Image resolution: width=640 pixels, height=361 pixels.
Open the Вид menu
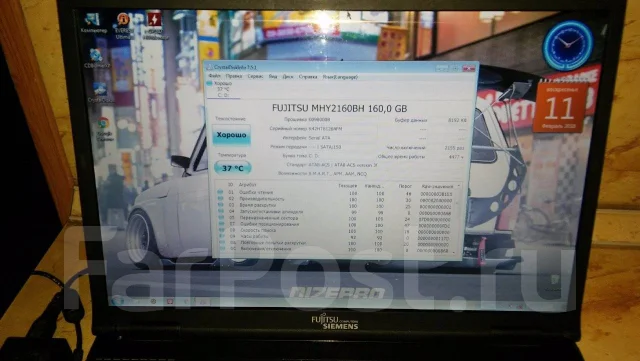pos(273,76)
